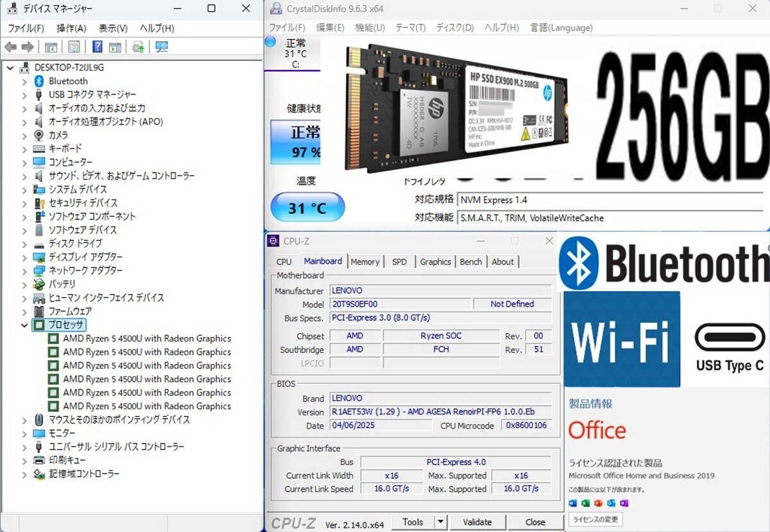Collapse the DESKTOP-T2IJL9G root node
Image resolution: width=770 pixels, height=532 pixels.
coord(10,67)
